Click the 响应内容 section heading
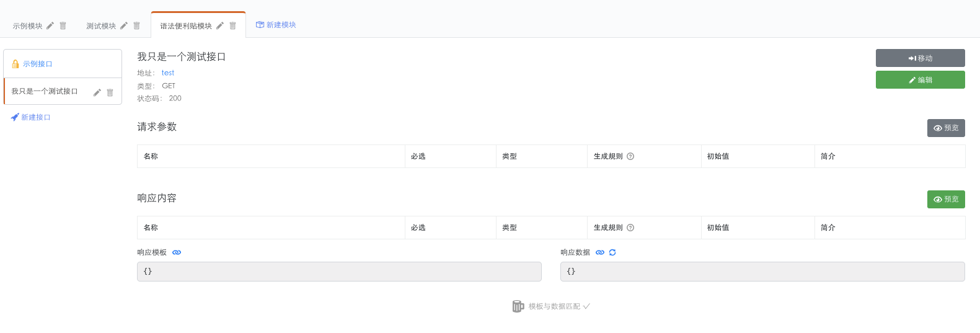The width and height of the screenshot is (980, 333). (x=157, y=198)
